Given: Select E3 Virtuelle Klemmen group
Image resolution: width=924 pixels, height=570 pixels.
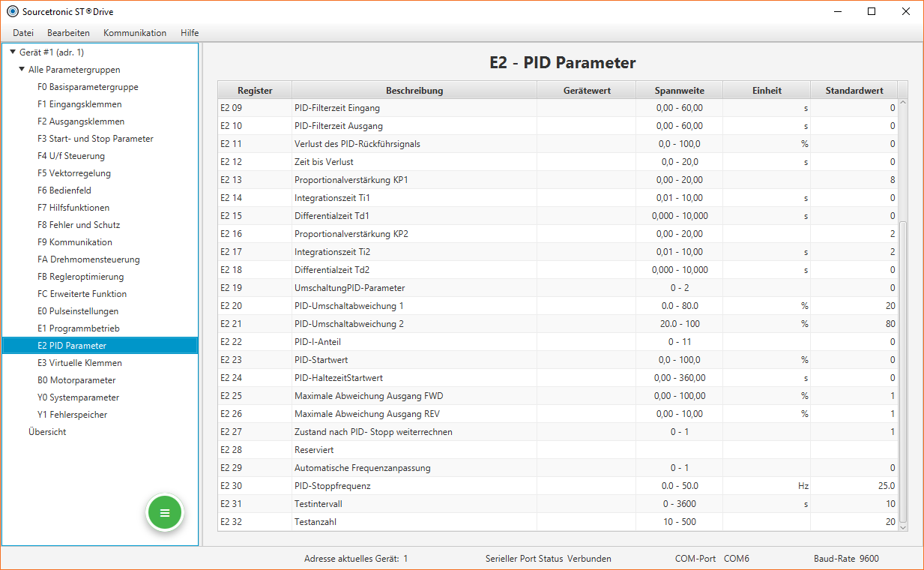Looking at the screenshot, I should click(x=79, y=363).
